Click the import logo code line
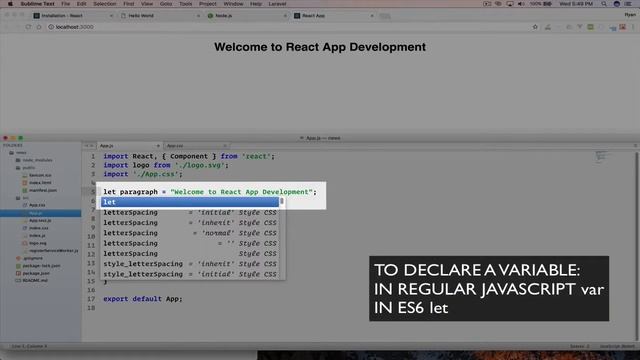640x360 pixels. (x=166, y=165)
